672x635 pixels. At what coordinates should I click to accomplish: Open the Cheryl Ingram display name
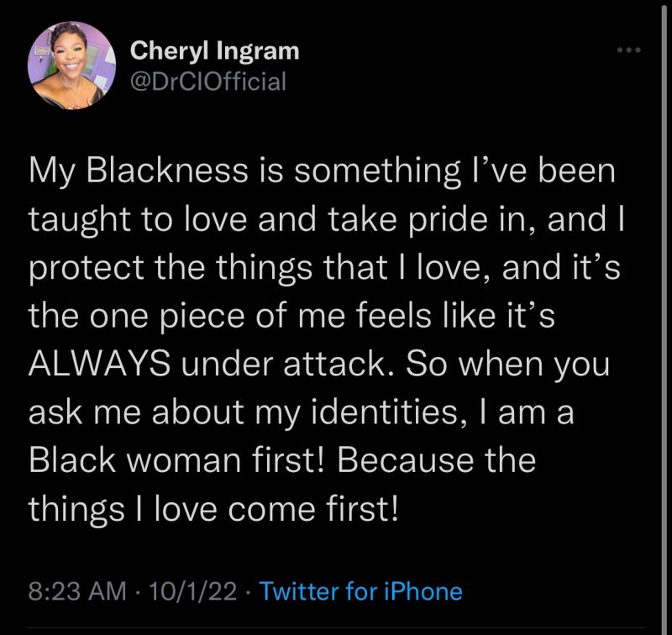pyautogui.click(x=215, y=51)
